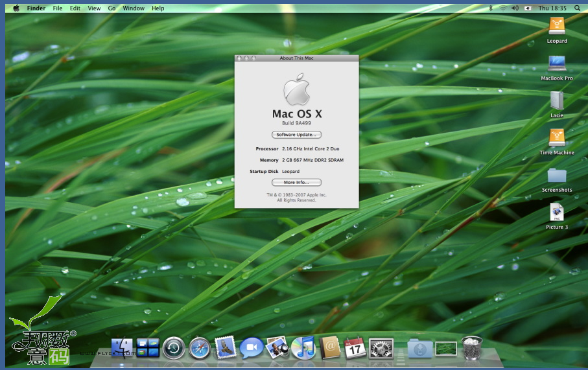Click the Mail stamp icon in Dock

[x=225, y=348]
